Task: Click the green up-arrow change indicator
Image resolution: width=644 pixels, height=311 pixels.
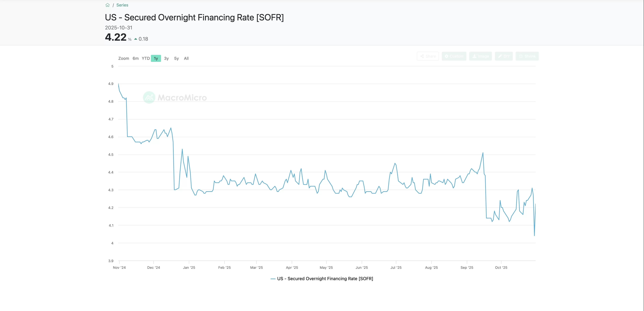Action: pos(136,39)
